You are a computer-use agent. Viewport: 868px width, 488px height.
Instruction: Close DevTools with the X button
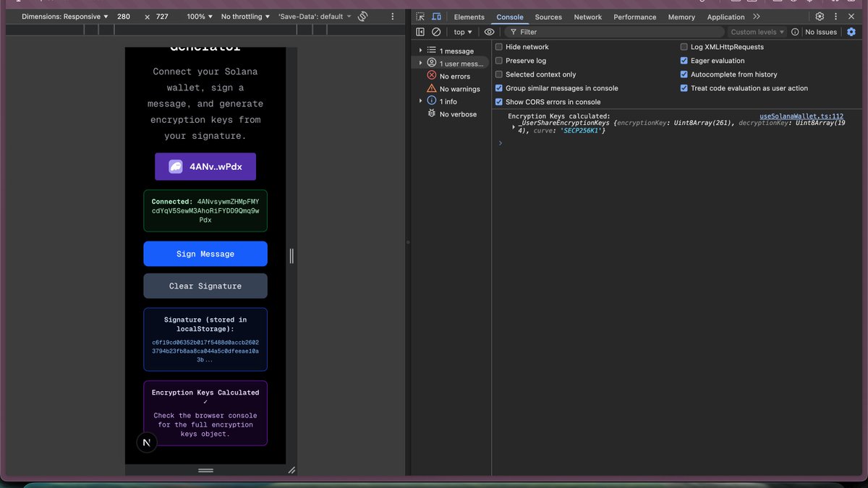point(851,17)
